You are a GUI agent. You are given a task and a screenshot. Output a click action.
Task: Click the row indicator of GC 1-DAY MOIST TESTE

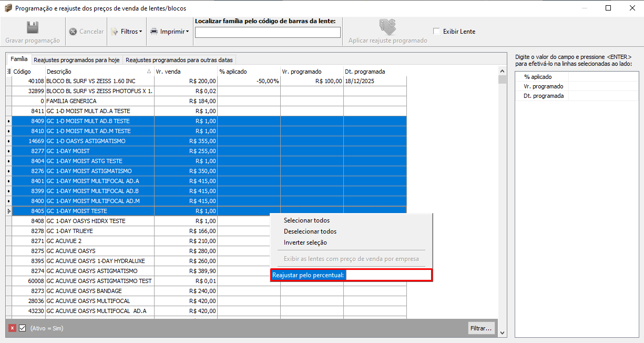click(x=8, y=211)
